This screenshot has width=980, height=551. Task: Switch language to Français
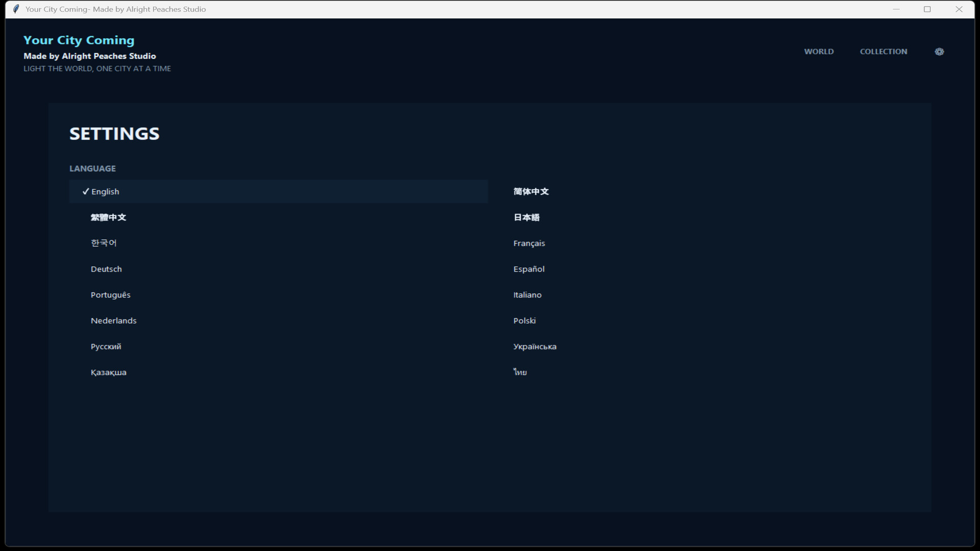[529, 243]
